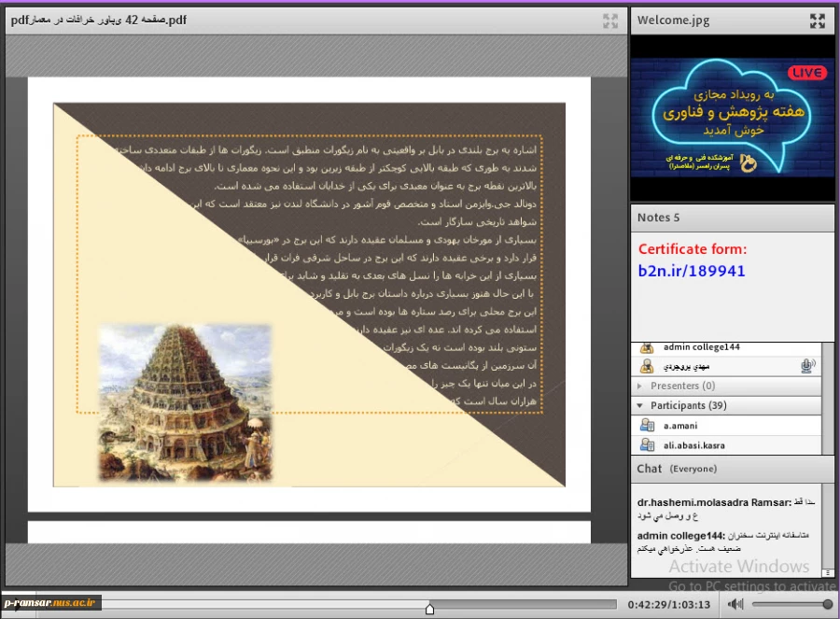Move the playback position marker on seek bar
The height and width of the screenshot is (619, 840).
click(429, 609)
